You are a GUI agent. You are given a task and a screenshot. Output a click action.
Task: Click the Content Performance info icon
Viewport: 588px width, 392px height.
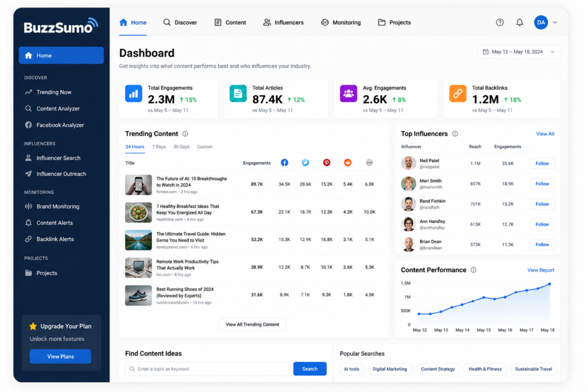click(x=474, y=270)
